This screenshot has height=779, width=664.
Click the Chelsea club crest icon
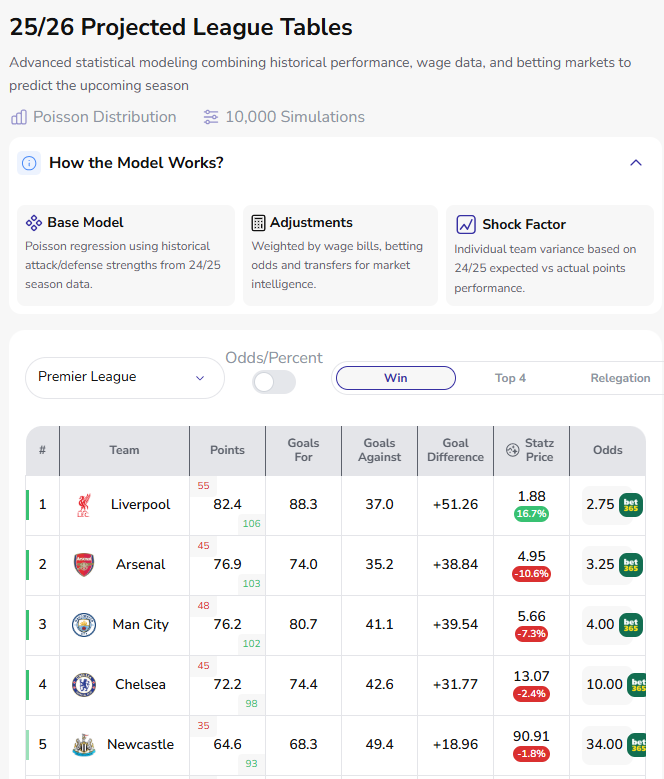pos(84,685)
